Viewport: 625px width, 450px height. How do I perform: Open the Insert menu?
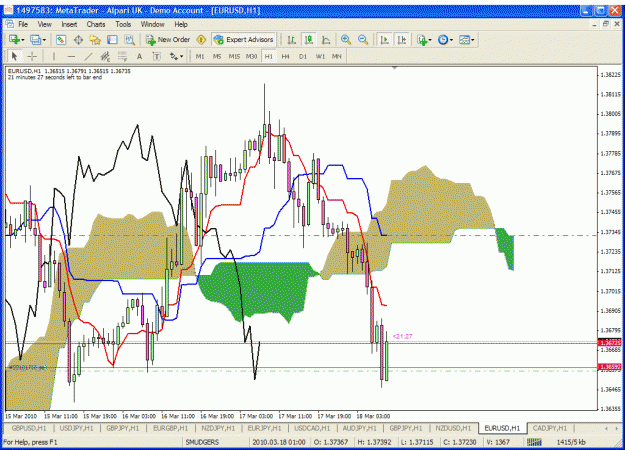pos(69,24)
